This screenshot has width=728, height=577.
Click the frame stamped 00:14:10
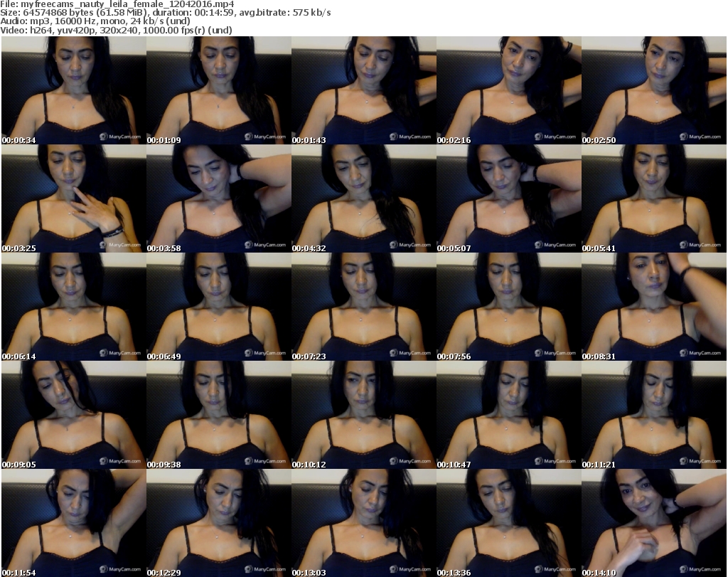654,523
